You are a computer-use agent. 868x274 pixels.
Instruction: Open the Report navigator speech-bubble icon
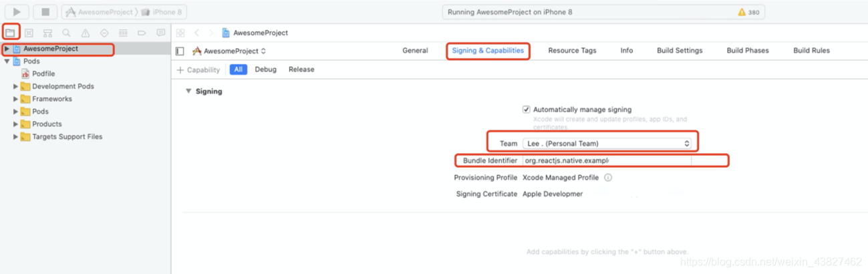click(x=160, y=33)
